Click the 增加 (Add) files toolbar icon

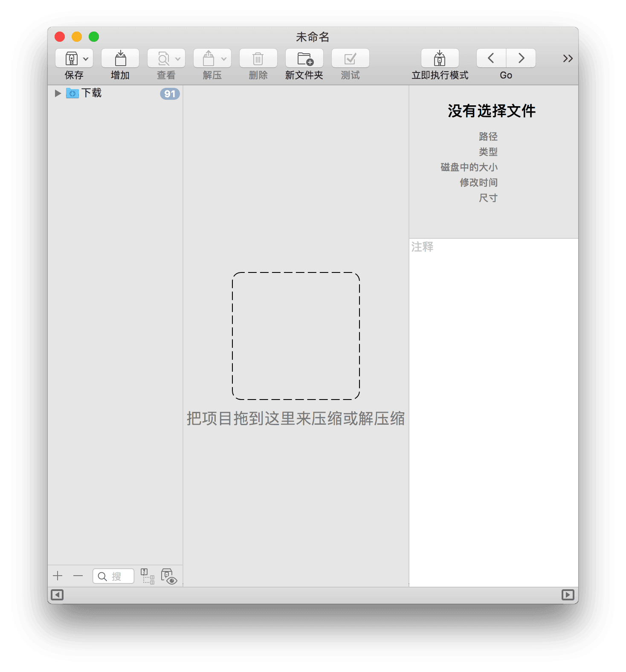tap(120, 58)
